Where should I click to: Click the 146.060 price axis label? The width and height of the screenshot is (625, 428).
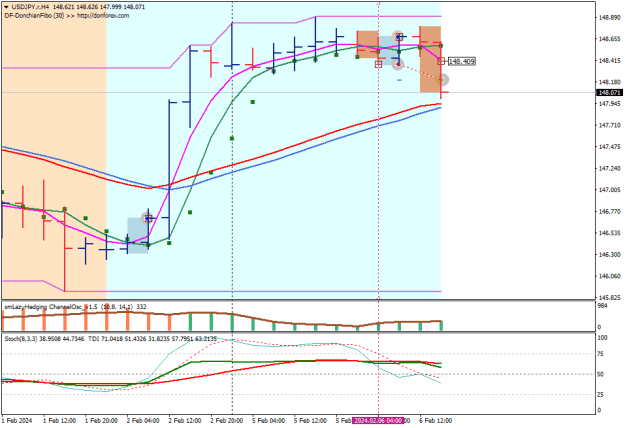click(610, 276)
